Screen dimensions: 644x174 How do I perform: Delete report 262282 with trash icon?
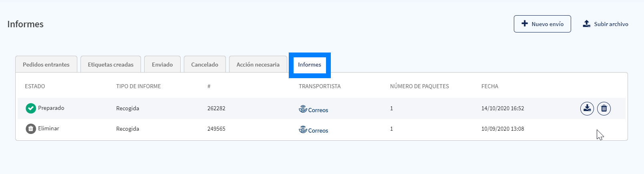(x=604, y=108)
